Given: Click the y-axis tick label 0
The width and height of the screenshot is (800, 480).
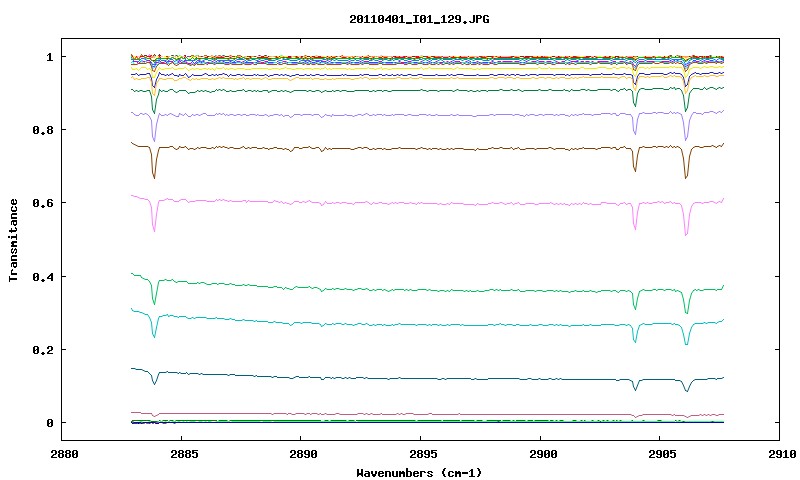Looking at the screenshot, I should (49, 423).
